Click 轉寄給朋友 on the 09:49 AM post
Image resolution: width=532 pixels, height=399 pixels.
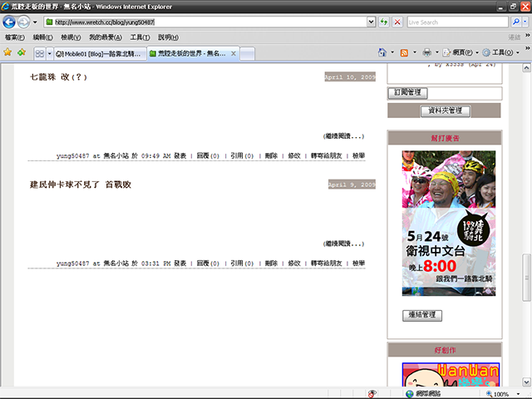point(327,155)
